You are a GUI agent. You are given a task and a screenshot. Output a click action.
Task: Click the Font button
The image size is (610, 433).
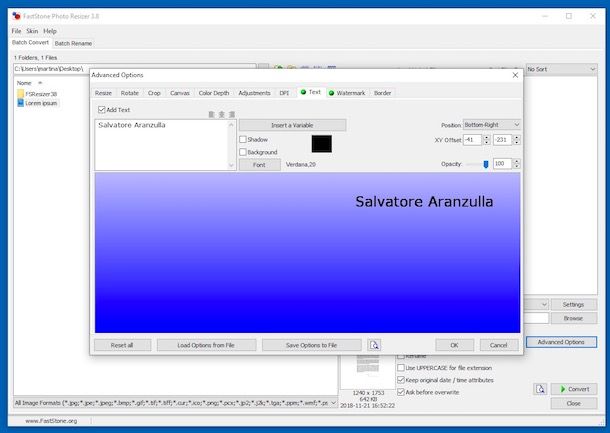pyautogui.click(x=259, y=165)
